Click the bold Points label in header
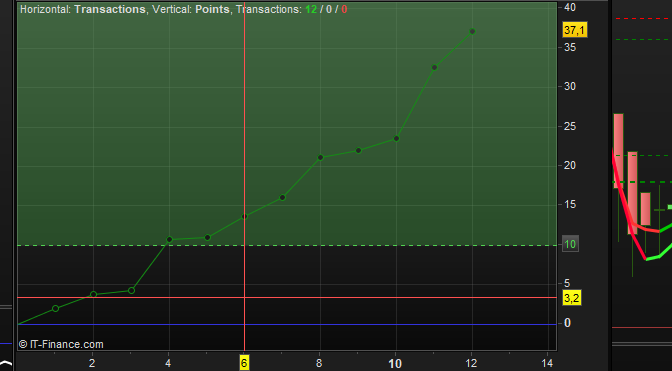Screen dimensions: 672x371 [x=212, y=9]
